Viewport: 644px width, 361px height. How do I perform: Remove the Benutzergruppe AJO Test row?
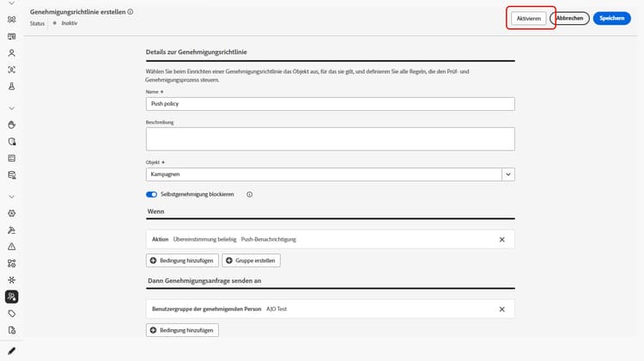502,309
